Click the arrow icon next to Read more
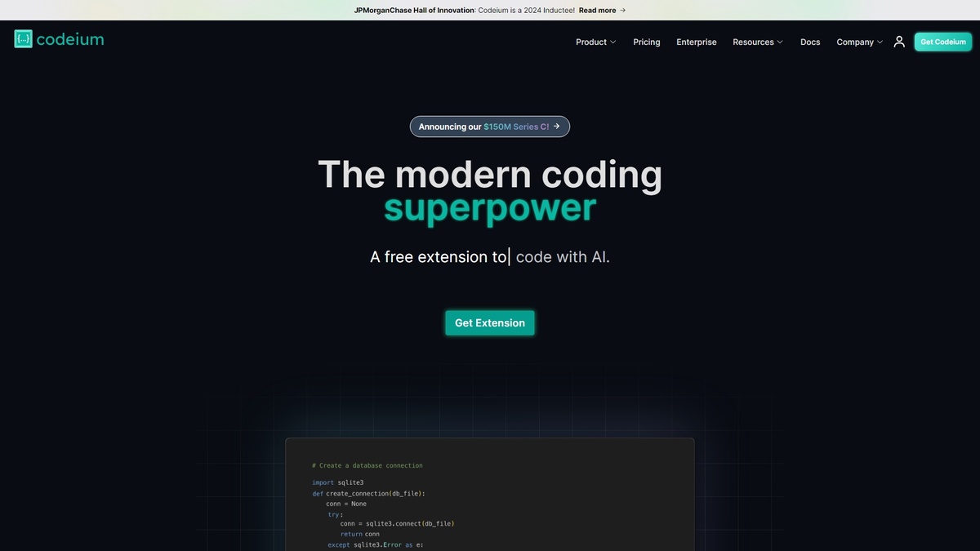Viewport: 980px width, 551px height. coord(621,9)
